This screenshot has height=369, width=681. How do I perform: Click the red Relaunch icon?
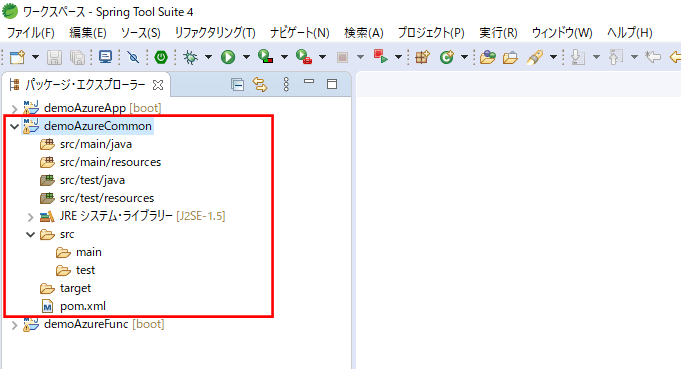(x=380, y=57)
